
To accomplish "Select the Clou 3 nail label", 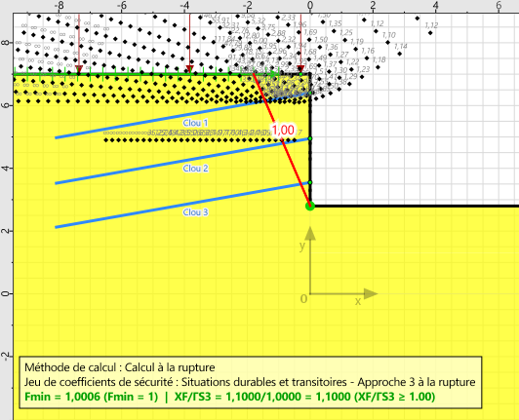I will click(x=195, y=212).
